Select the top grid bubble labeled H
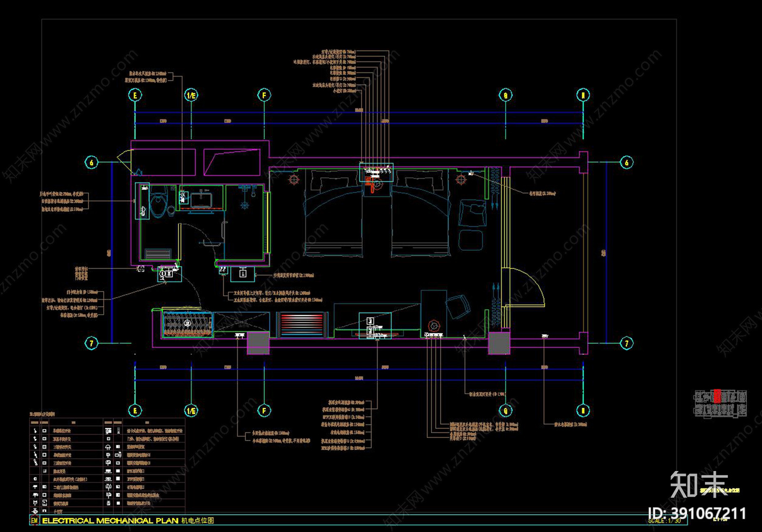This screenshot has height=532, width=762. [583, 95]
